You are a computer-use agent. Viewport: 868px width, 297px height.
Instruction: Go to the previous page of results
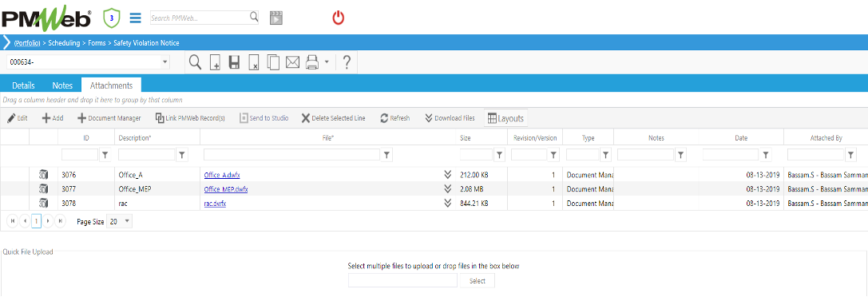(25, 221)
